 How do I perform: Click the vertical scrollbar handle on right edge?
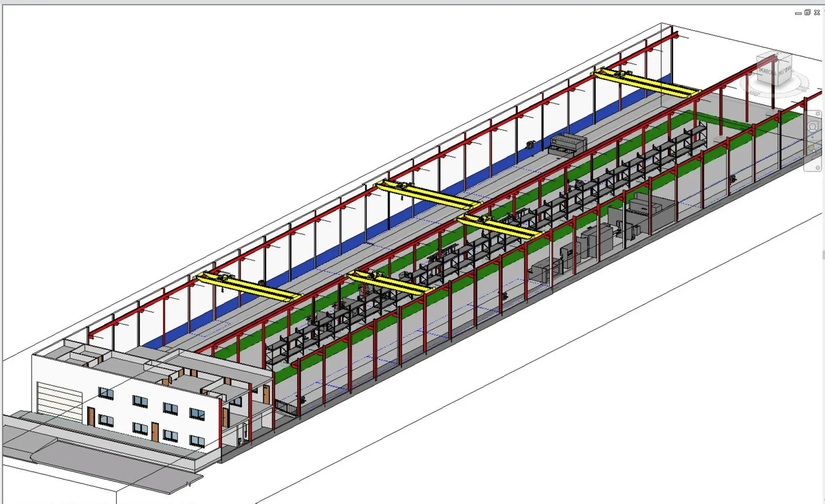coord(823,255)
